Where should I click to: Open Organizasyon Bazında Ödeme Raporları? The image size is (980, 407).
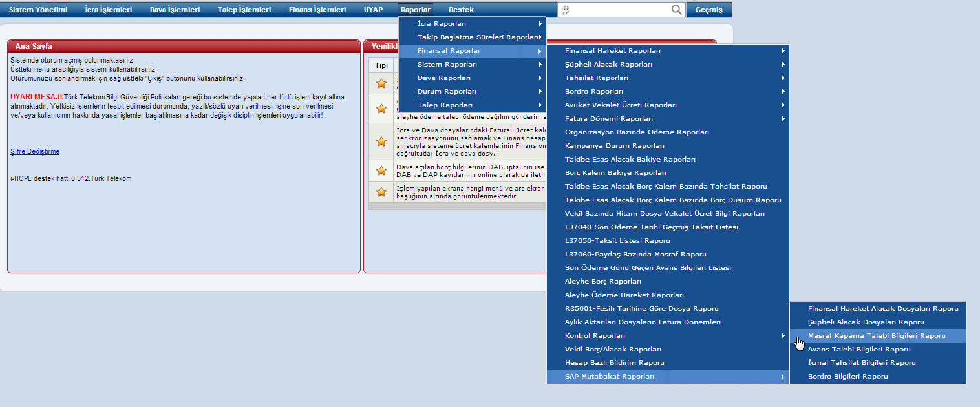[x=668, y=132]
